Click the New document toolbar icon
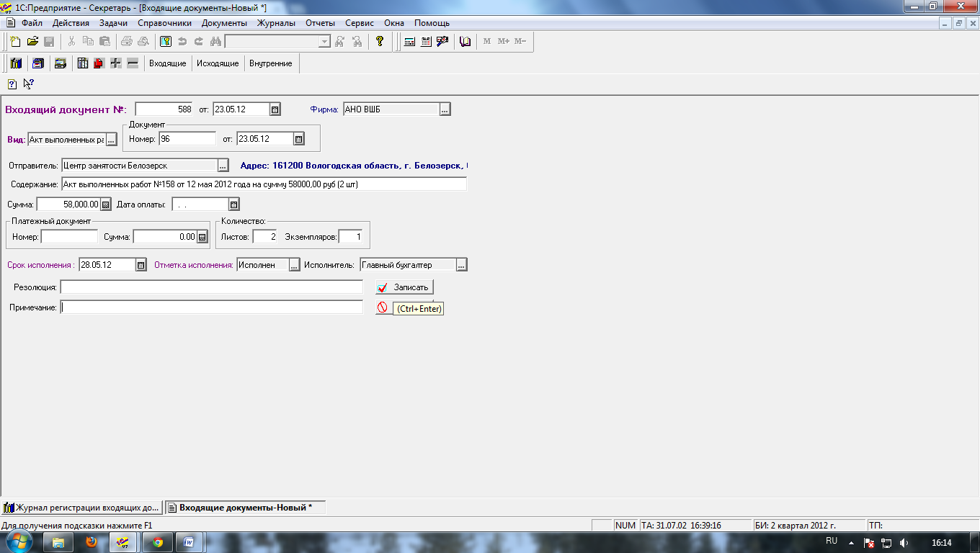Viewport: 980px width, 553px height. coord(15,41)
